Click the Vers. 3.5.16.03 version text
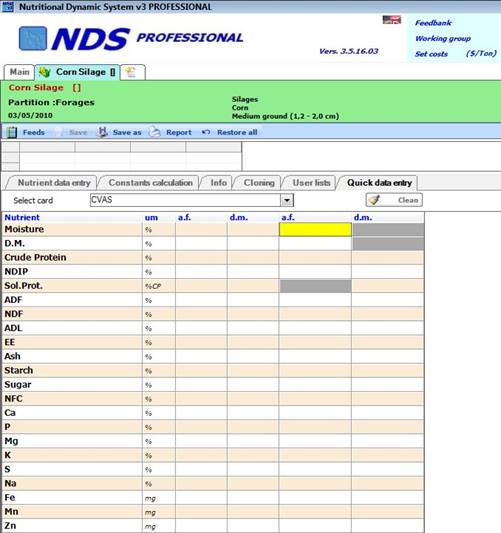 [349, 51]
